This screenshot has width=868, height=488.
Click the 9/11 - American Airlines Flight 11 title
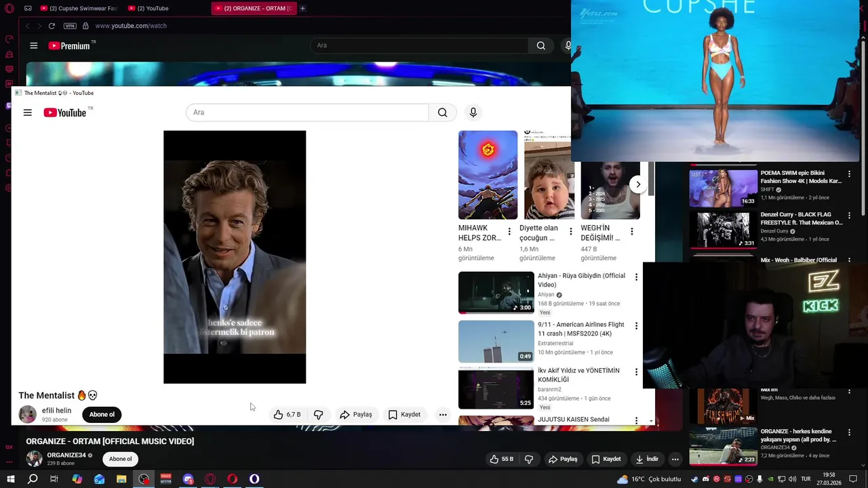581,329
